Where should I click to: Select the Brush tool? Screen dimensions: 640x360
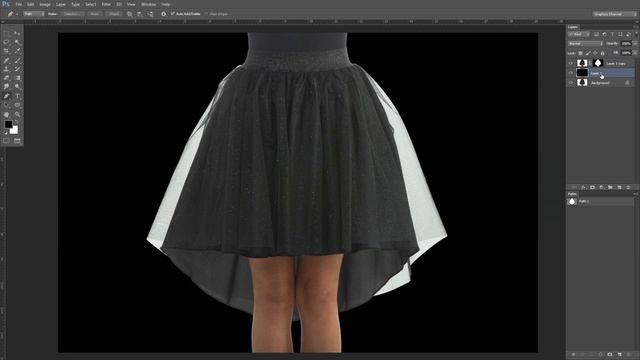click(17, 60)
